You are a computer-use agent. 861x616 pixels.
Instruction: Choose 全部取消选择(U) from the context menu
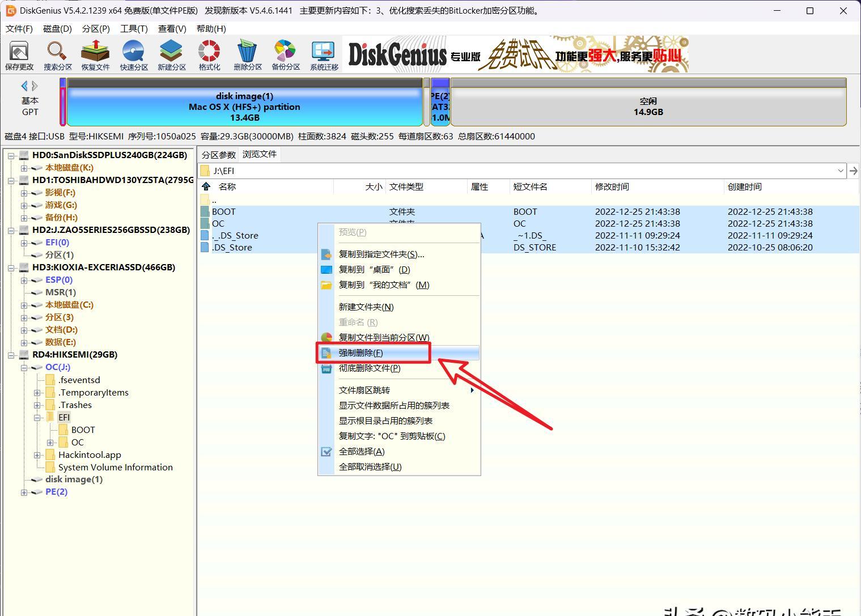[399, 466]
